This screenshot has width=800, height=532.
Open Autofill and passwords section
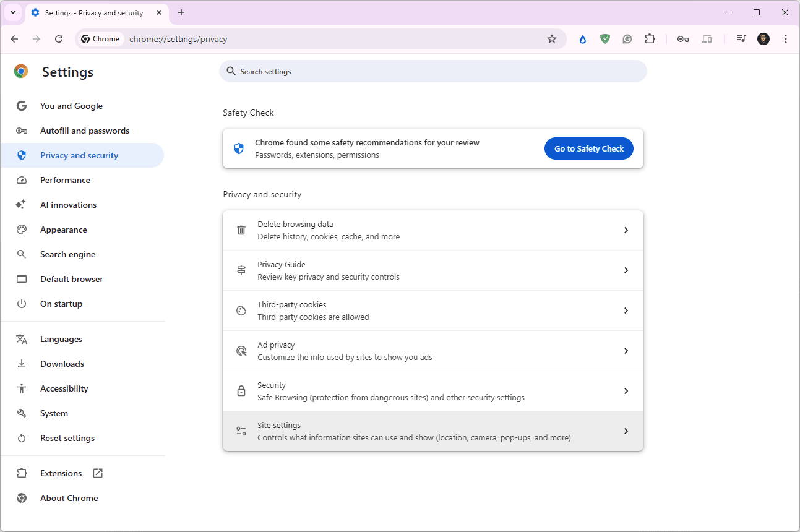coord(84,131)
